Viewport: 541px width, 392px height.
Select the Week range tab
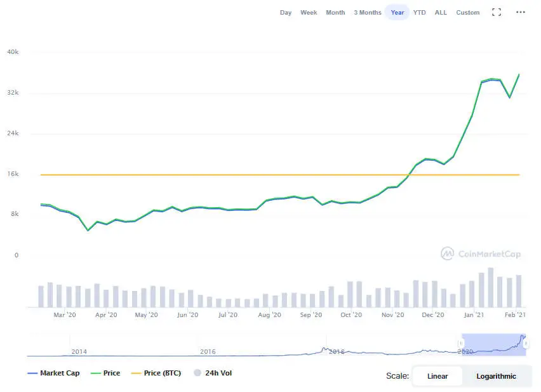(309, 13)
